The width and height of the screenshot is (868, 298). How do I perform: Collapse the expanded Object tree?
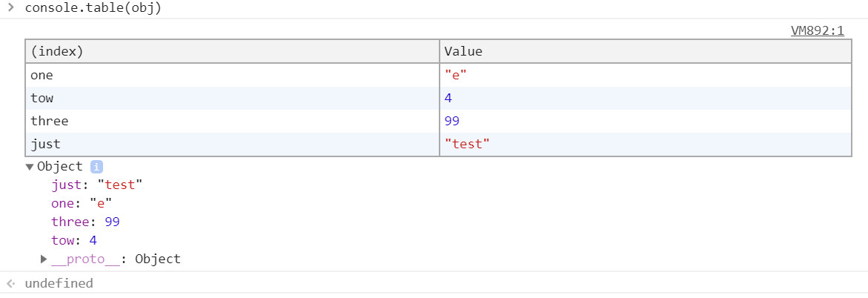click(x=30, y=167)
